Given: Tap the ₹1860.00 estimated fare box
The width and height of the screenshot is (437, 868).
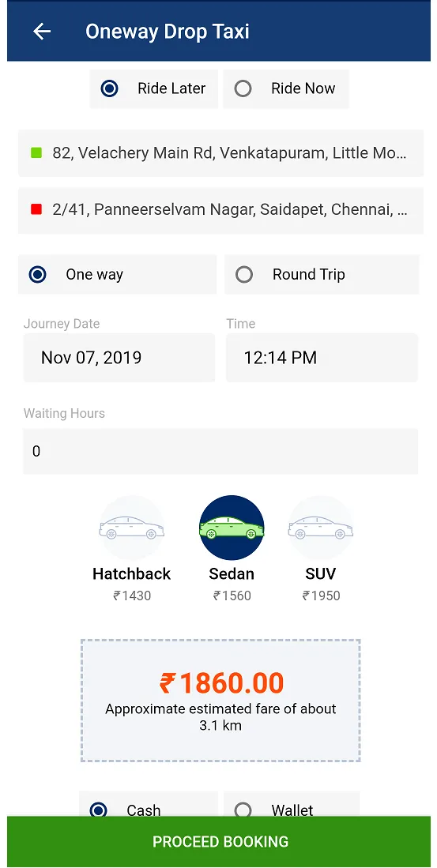Looking at the screenshot, I should coord(221,701).
